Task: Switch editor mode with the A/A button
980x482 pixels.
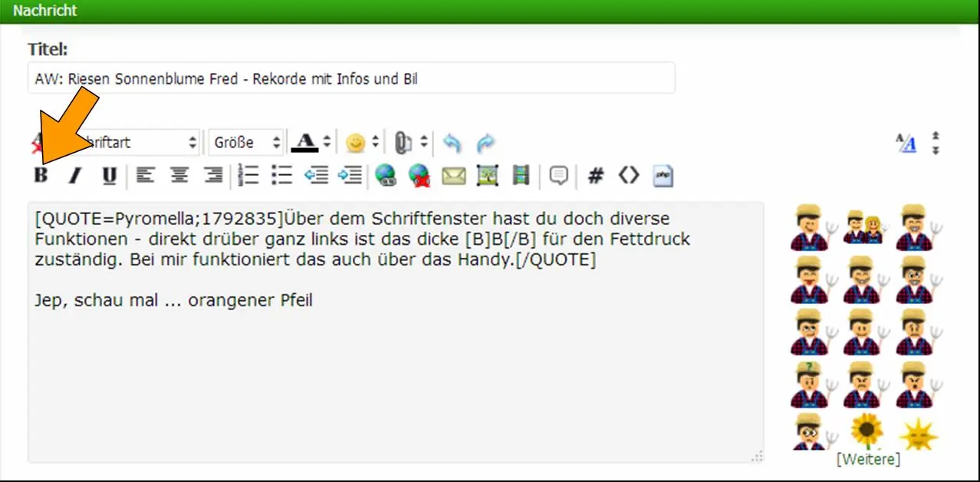Action: click(x=906, y=143)
